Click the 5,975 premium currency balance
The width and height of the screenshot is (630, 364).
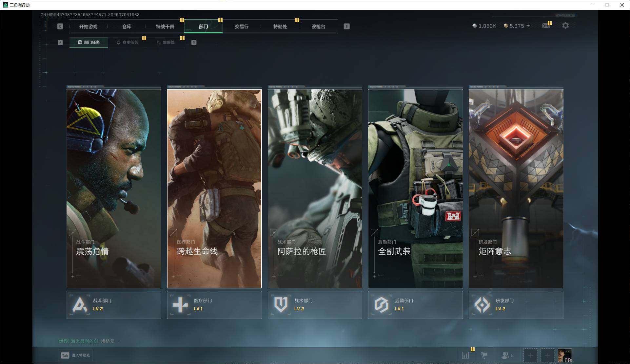pyautogui.click(x=514, y=26)
